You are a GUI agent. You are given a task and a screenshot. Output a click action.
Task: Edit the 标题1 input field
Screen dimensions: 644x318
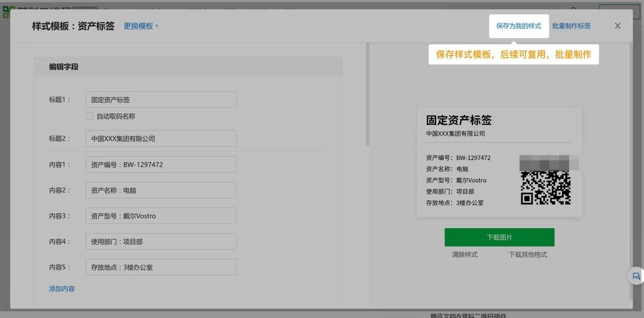click(161, 99)
